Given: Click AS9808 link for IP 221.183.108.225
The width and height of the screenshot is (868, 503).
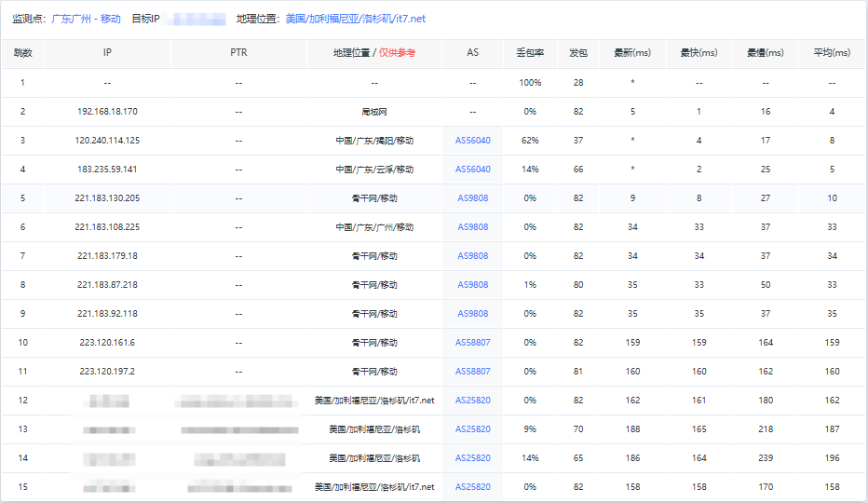Looking at the screenshot, I should (472, 227).
